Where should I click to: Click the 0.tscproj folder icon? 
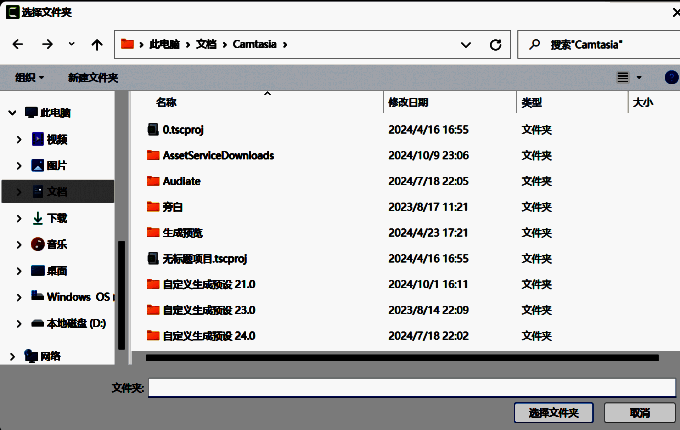pos(153,129)
